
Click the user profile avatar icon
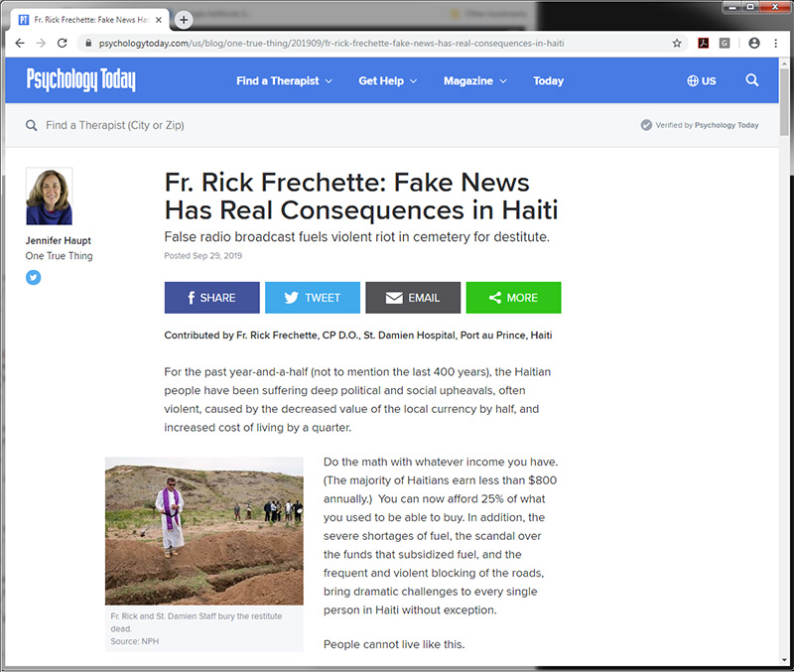point(754,43)
